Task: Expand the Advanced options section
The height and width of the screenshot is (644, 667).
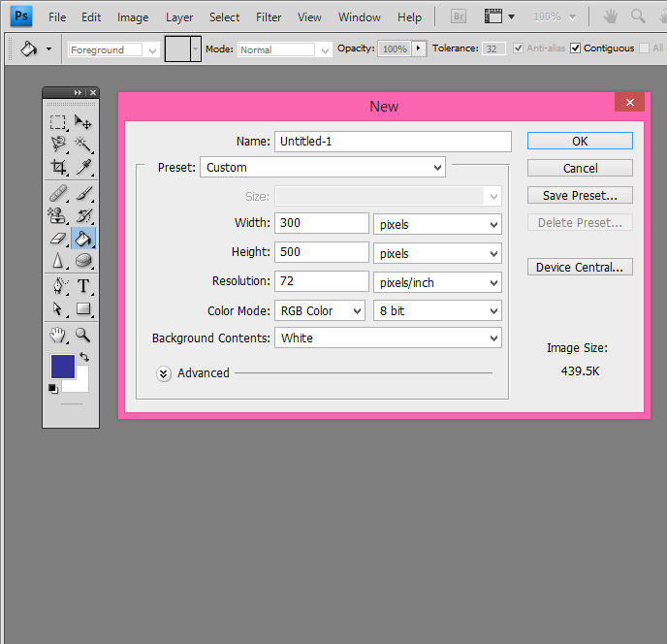Action: coord(163,373)
